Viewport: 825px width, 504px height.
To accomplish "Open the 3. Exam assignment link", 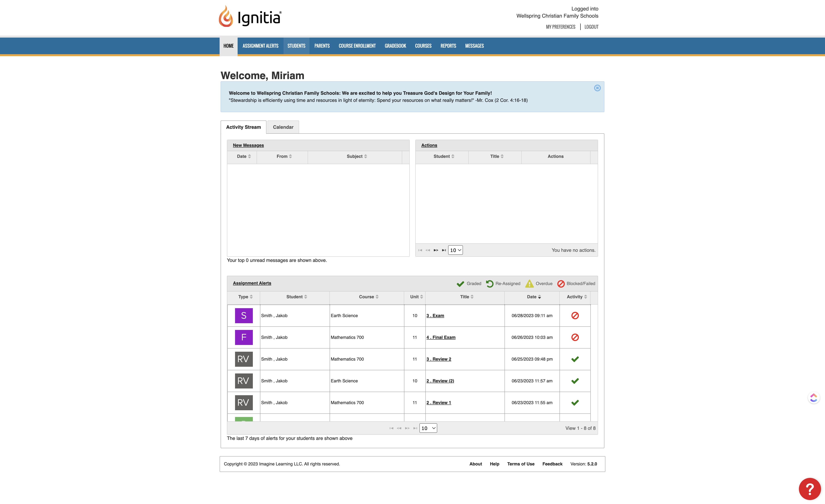I will point(435,315).
